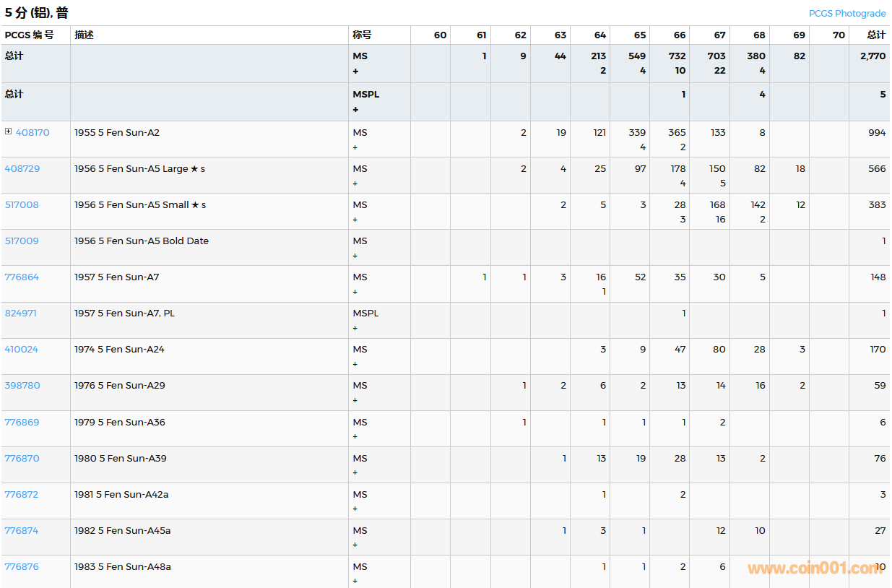This screenshot has width=892, height=588.
Task: Click the "描述" column header
Action: tap(84, 35)
